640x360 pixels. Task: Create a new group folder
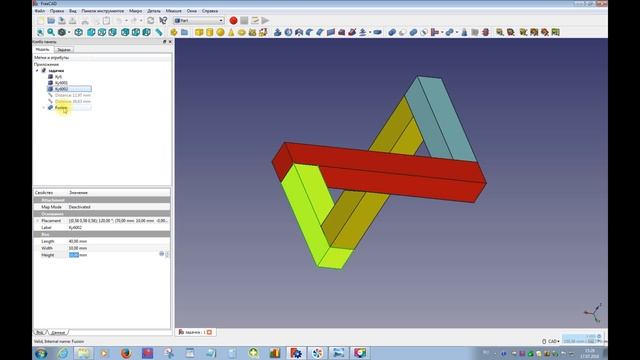(184, 32)
